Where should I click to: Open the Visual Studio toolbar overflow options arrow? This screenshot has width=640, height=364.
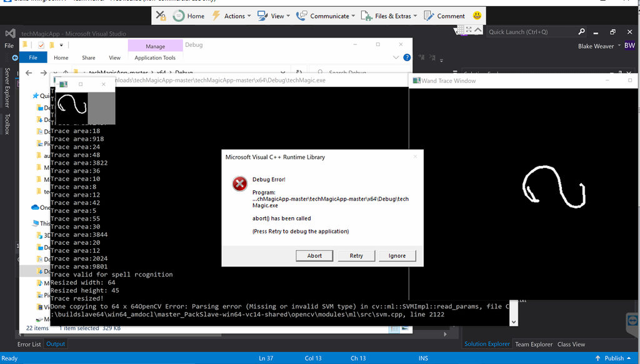[x=442, y=60]
